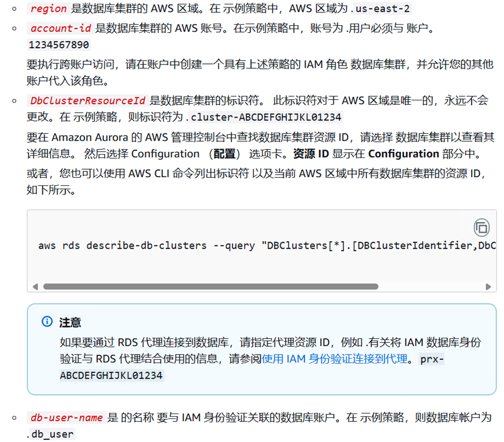Click the red db-user-name placeholder text

click(67, 417)
